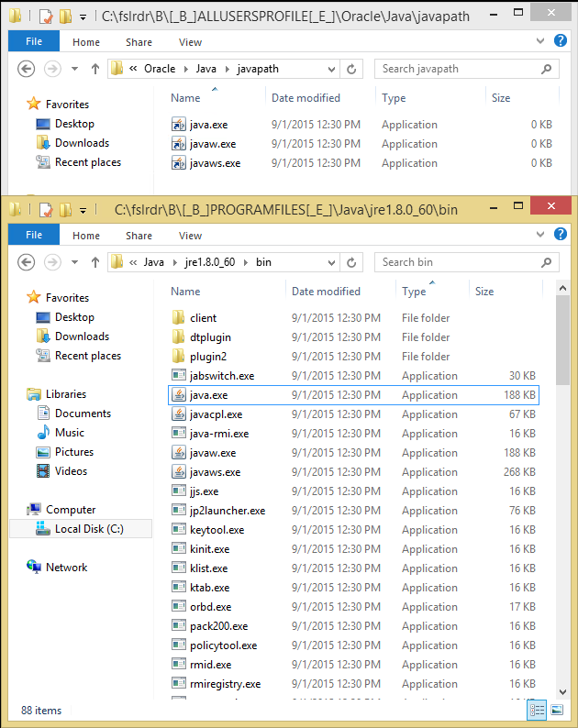Click Music under Libraries in the sidebar
The image size is (578, 728).
[69, 433]
